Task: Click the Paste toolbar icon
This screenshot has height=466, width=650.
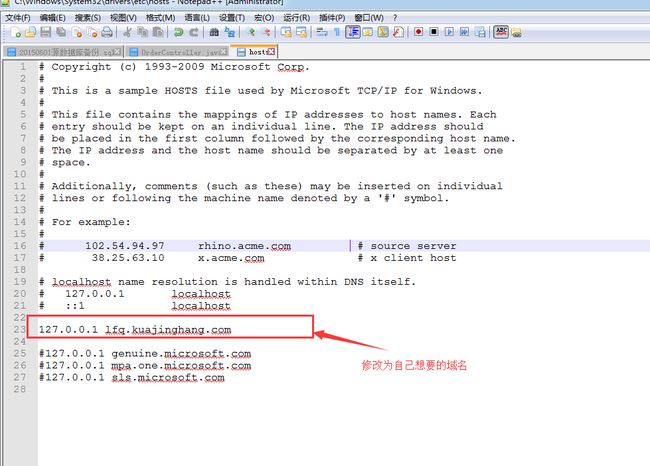Action: pyautogui.click(x=158, y=32)
